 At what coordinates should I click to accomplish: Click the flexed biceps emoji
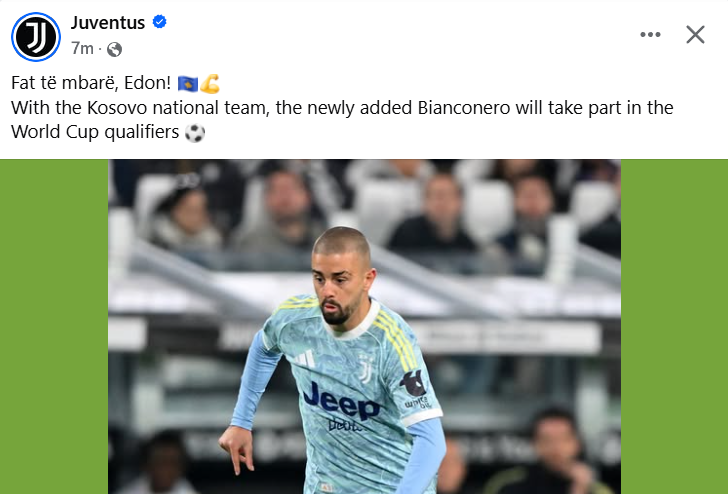[x=210, y=84]
